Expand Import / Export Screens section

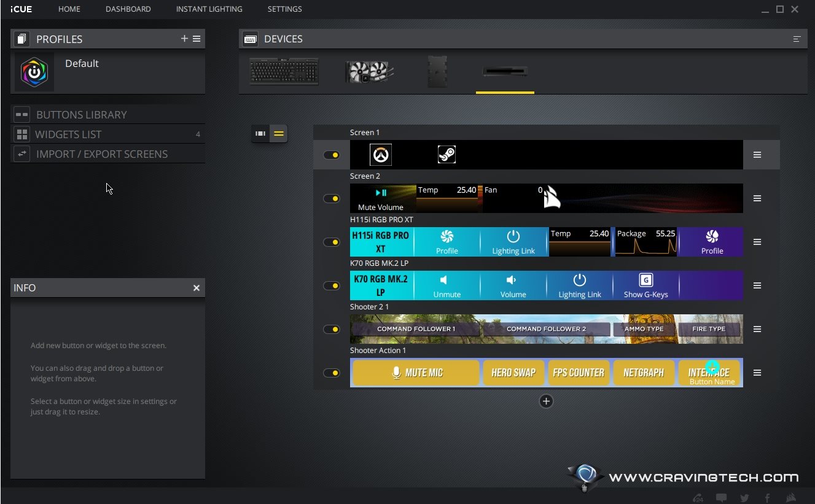coord(107,153)
